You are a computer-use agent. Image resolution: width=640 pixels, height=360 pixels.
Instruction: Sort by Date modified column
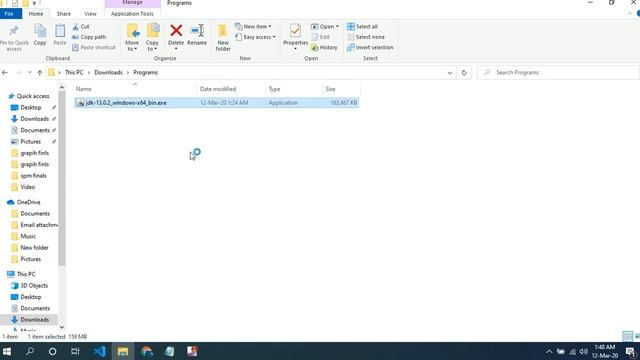tap(231, 89)
